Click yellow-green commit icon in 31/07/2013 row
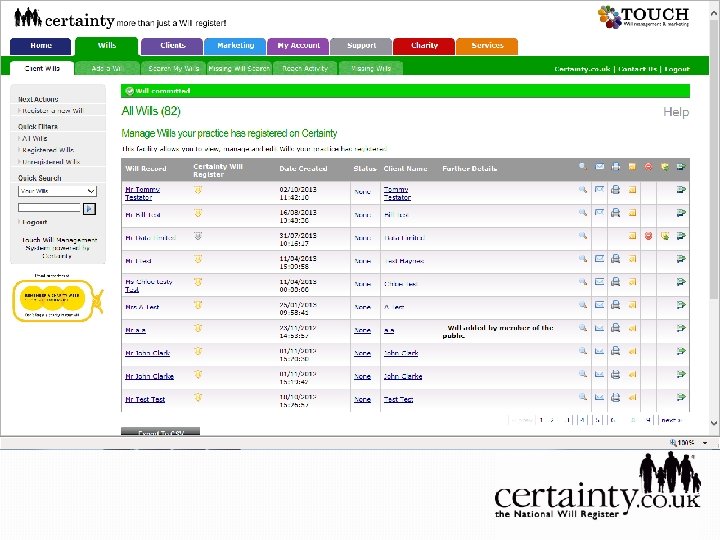This screenshot has width=720, height=540. coord(665,236)
